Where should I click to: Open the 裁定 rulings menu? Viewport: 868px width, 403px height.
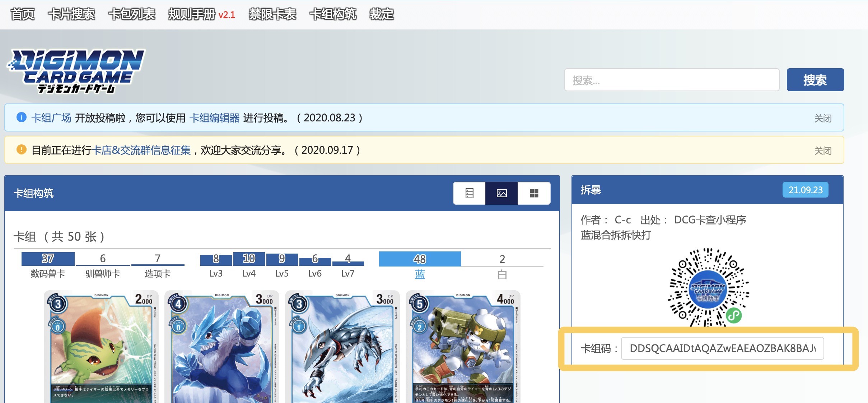pos(382,14)
